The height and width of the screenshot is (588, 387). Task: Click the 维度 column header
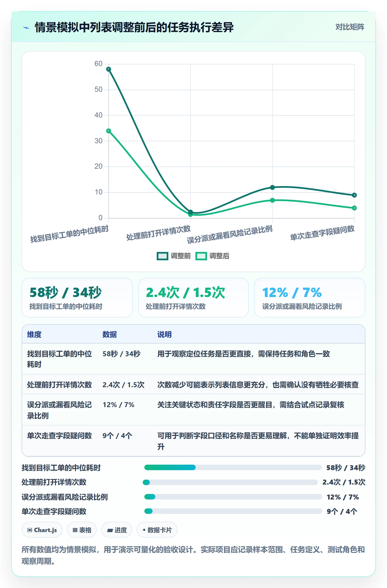tap(34, 334)
